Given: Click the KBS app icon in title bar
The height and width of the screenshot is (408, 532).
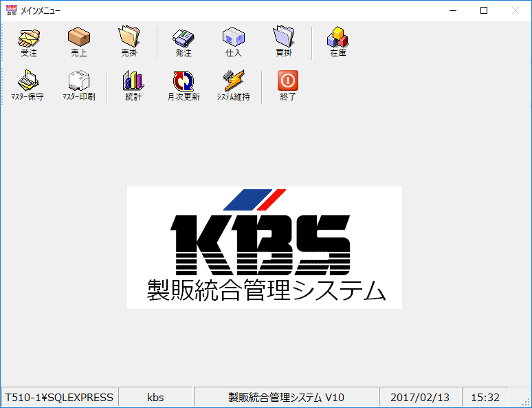Looking at the screenshot, I should (12, 10).
